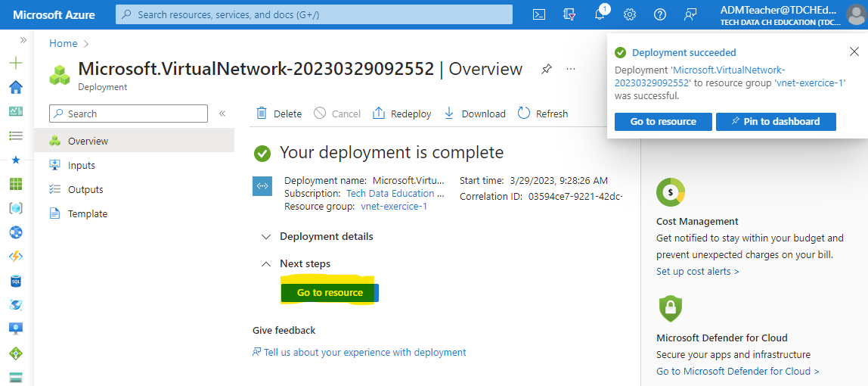Image resolution: width=868 pixels, height=386 pixels.
Task: Open portal Settings gear icon
Action: 629,15
